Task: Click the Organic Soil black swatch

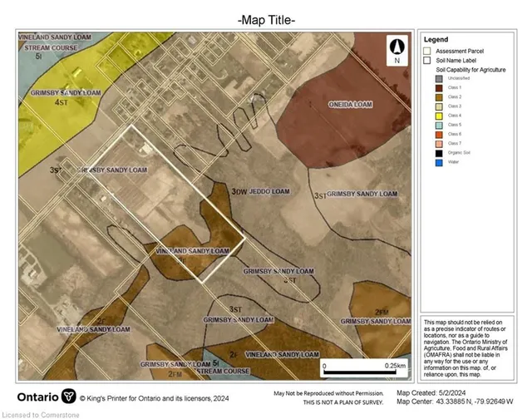Action: pyautogui.click(x=439, y=152)
